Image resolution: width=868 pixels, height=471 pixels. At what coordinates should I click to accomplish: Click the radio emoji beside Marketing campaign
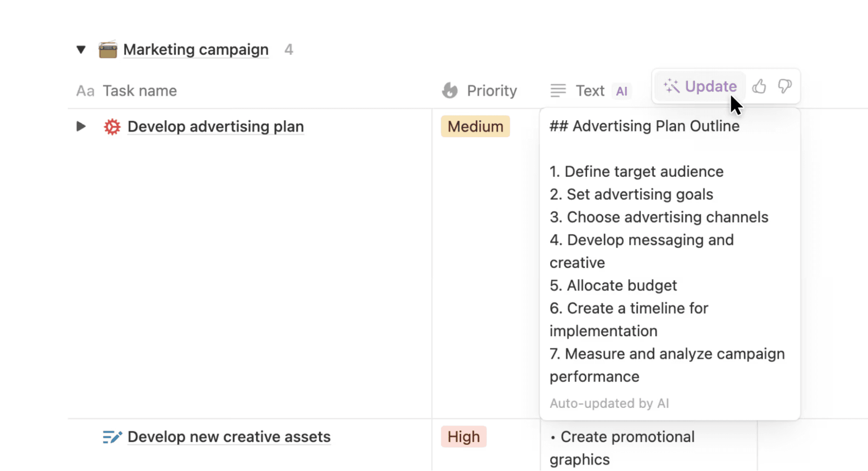point(108,49)
